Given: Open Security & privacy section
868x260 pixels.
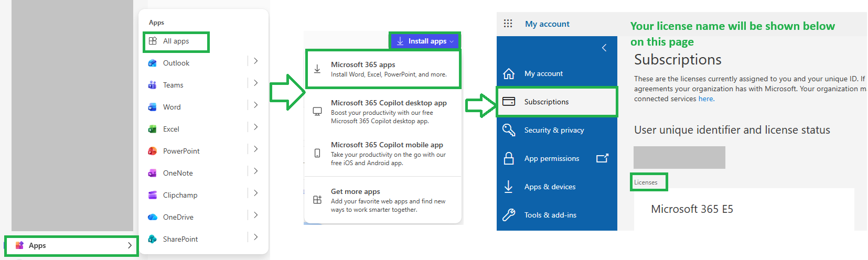Looking at the screenshot, I should (557, 130).
